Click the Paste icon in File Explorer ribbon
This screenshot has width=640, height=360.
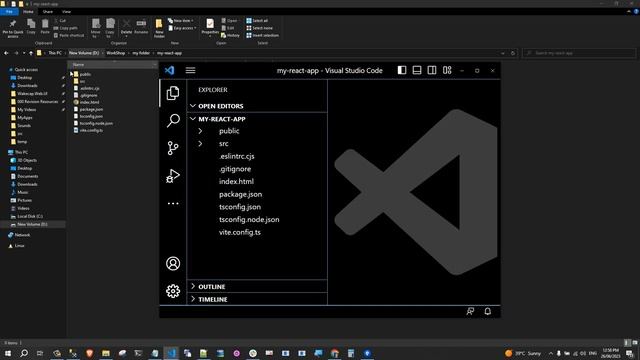(45, 27)
